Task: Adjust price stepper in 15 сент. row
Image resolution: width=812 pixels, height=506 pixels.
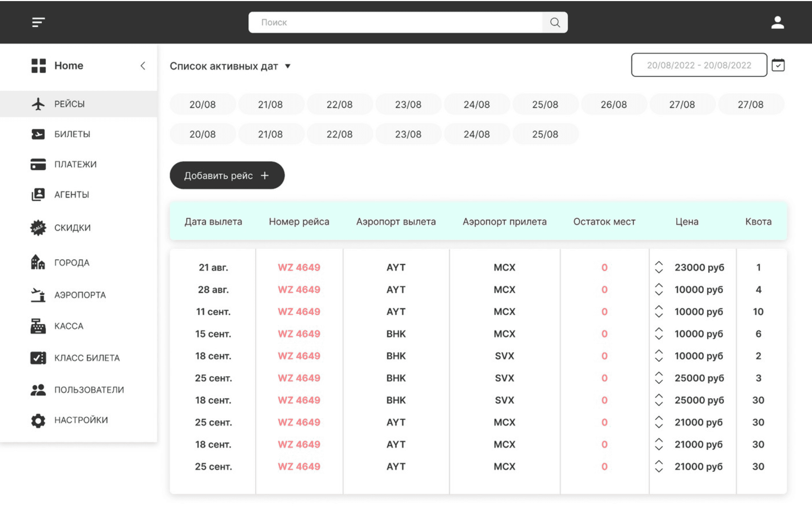Action: pyautogui.click(x=658, y=334)
